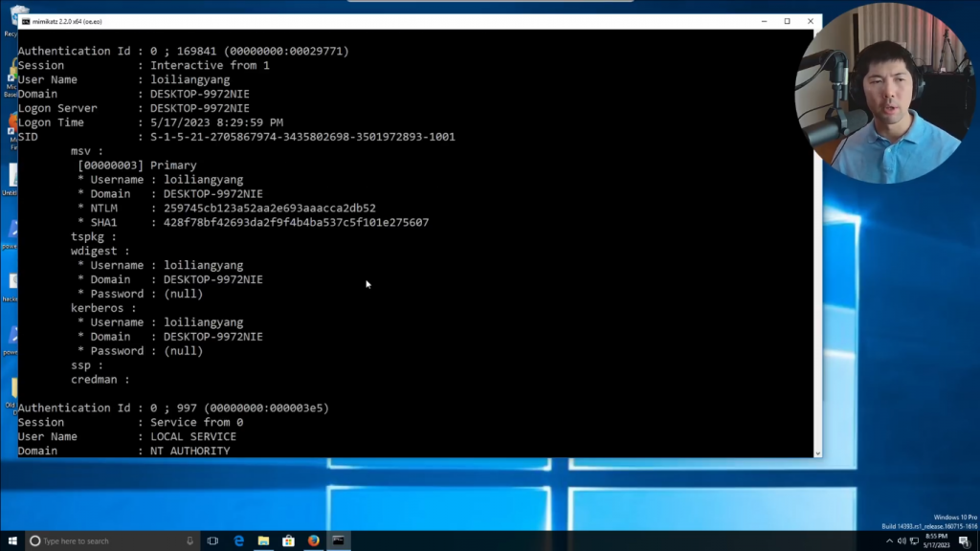Click the NTLM hash value
The height and width of the screenshot is (551, 980).
[269, 208]
